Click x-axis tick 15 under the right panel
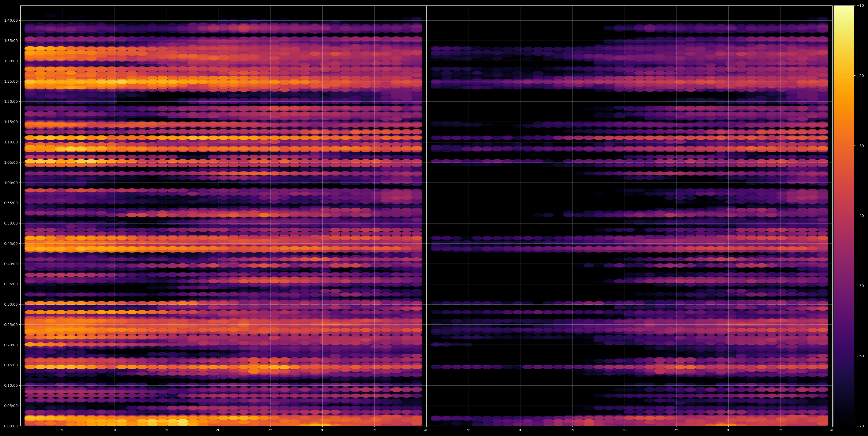868x436 pixels. (572, 430)
